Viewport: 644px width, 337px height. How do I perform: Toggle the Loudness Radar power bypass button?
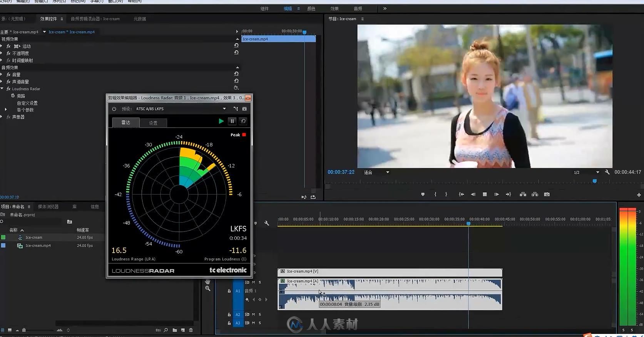point(114,109)
